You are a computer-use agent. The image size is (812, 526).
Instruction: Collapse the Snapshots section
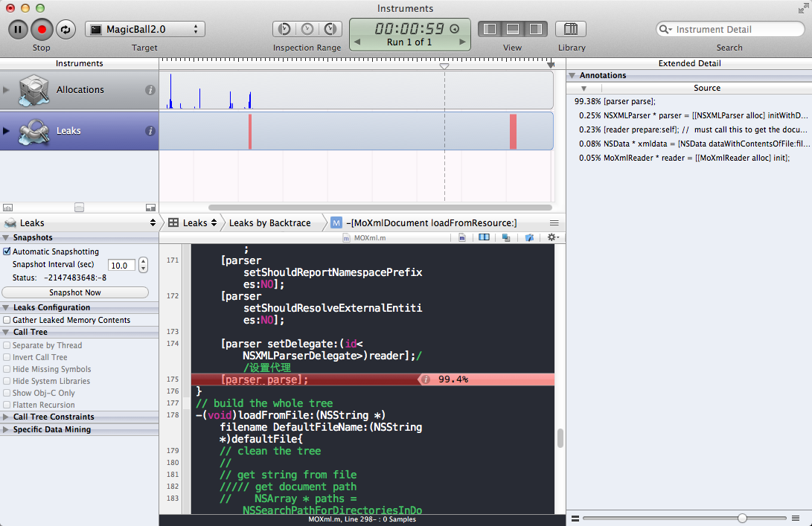[6, 237]
